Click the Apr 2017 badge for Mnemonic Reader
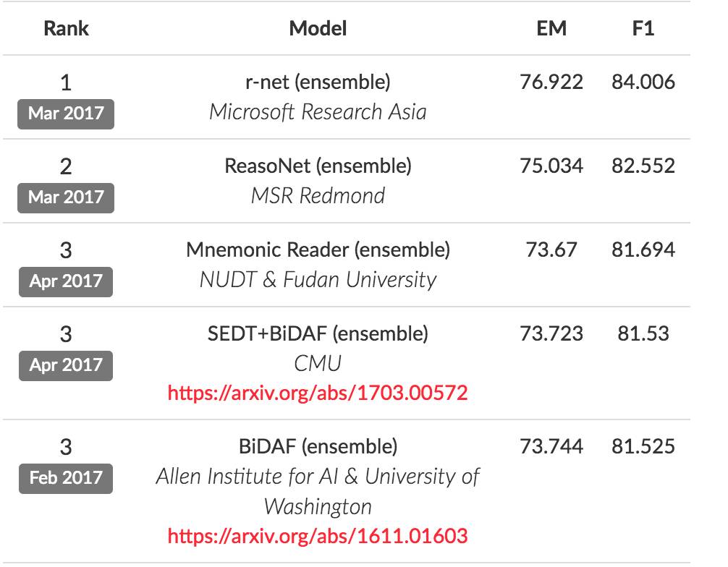 point(66,281)
